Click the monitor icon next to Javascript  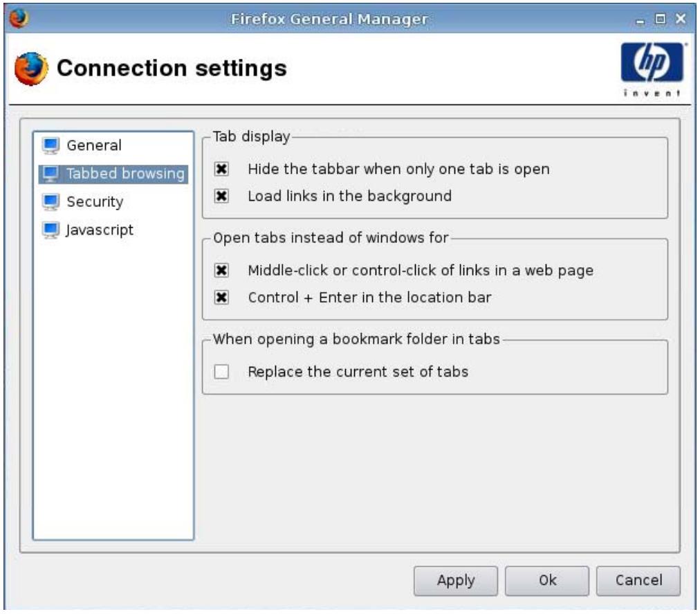(x=50, y=230)
